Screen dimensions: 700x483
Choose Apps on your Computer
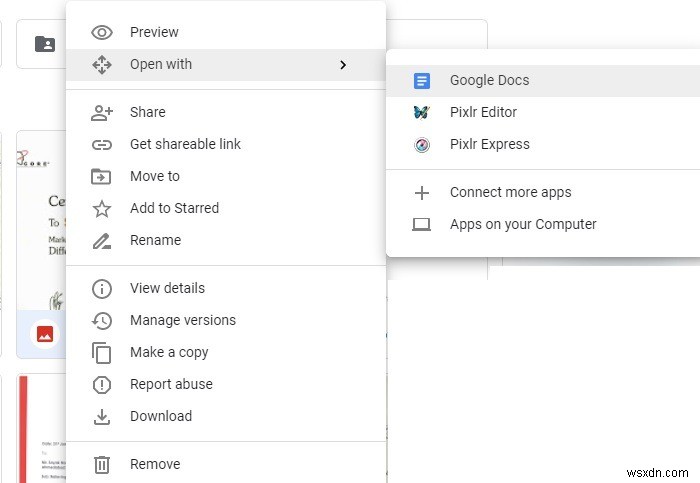point(543,225)
